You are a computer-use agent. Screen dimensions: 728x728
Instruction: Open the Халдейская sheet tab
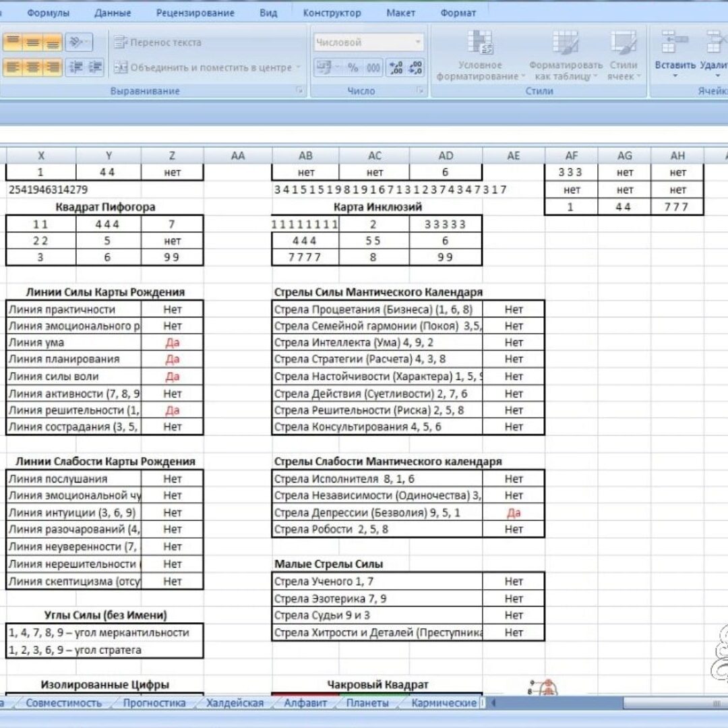click(235, 702)
